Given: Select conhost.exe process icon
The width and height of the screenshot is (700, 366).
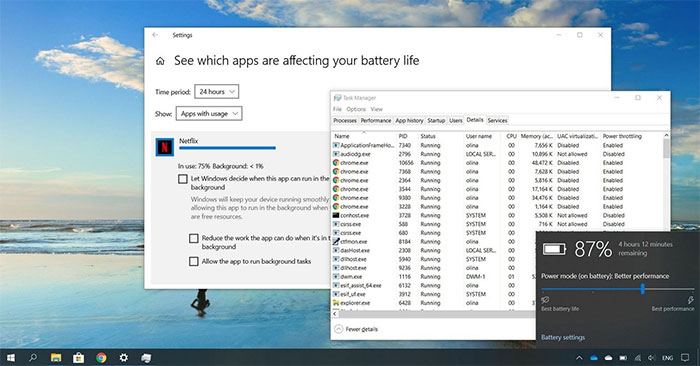Looking at the screenshot, I should click(336, 215).
